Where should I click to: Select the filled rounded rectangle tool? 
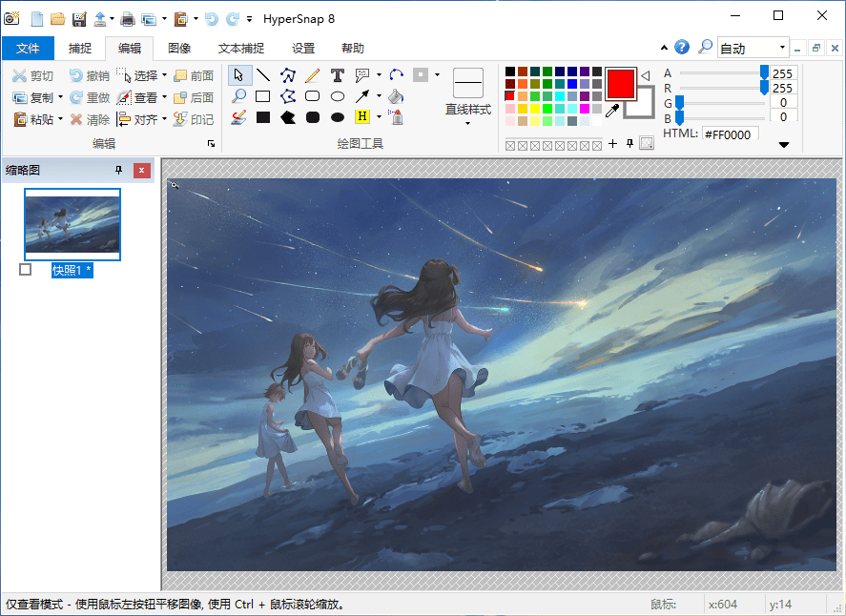pos(313,117)
